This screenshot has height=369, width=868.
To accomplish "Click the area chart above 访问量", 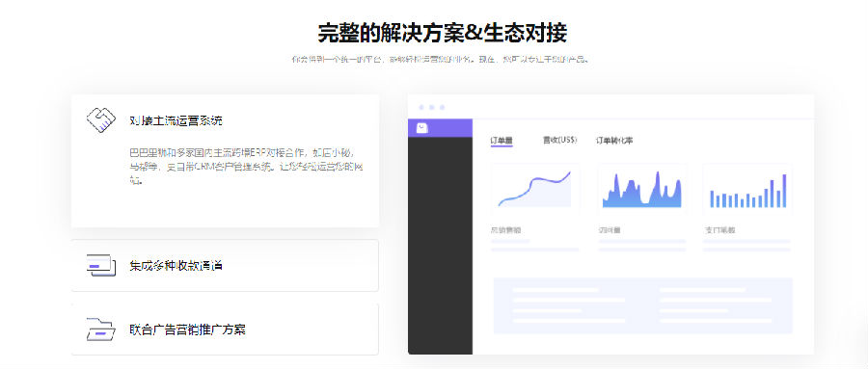I will click(642, 189).
